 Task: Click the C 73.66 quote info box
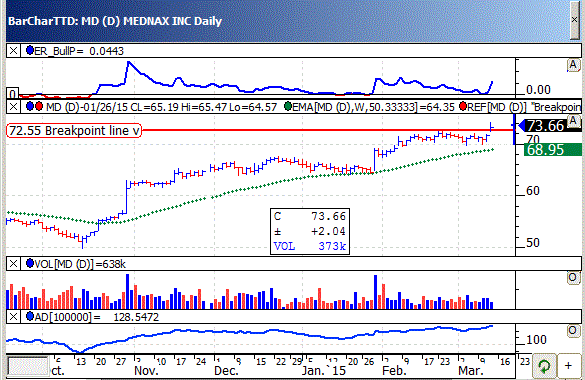point(310,231)
